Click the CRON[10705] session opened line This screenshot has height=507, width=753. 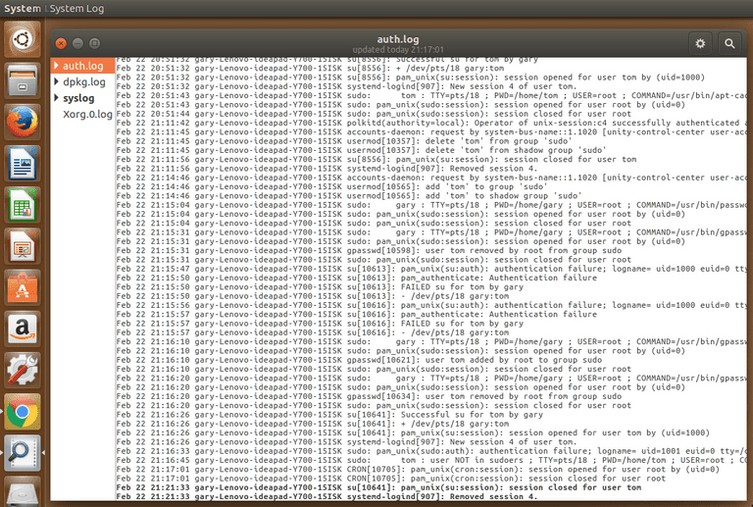point(418,470)
